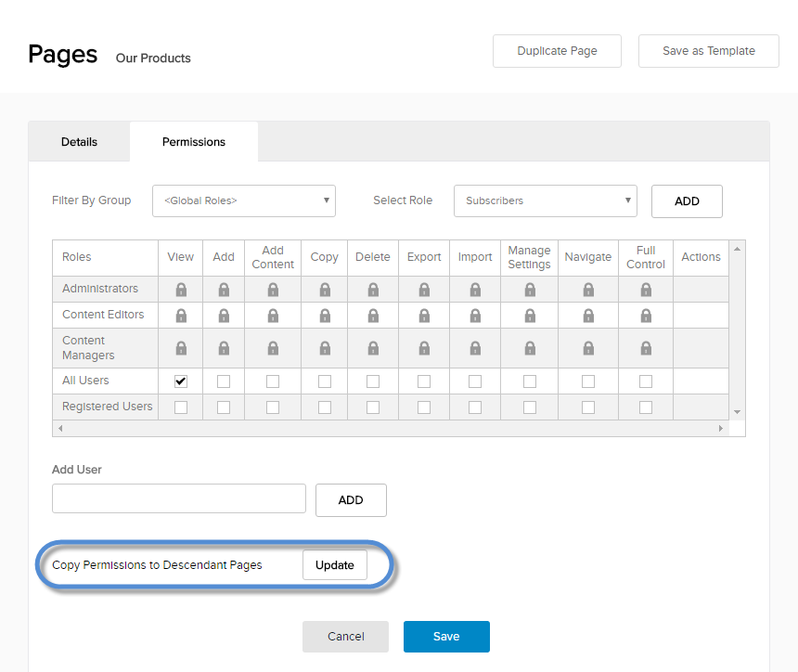Uncheck View permission for All Users
The width and height of the screenshot is (798, 672).
coord(181,381)
